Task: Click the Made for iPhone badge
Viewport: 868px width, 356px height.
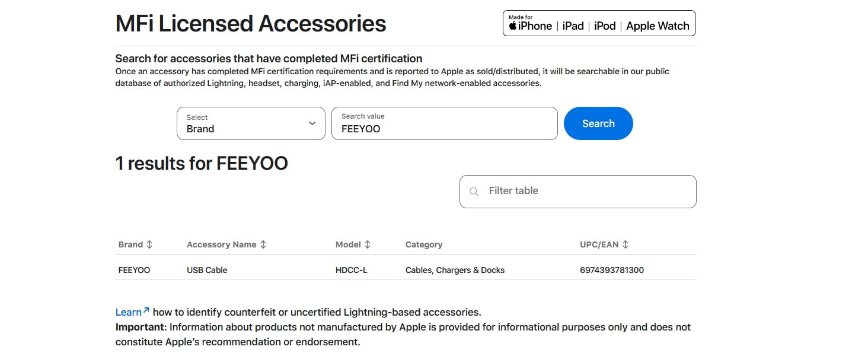Action: tap(599, 23)
